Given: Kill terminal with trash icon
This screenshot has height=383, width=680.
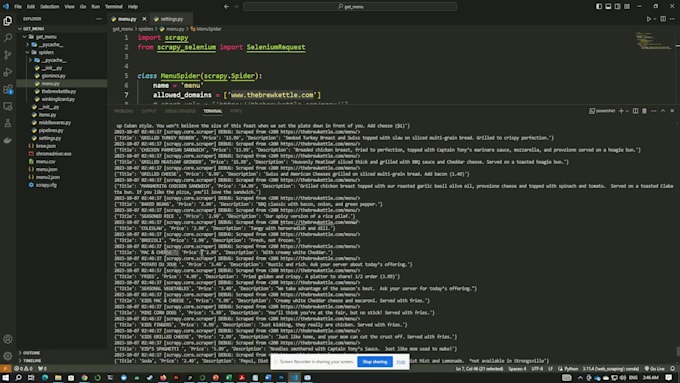Looking at the screenshot, I should 644,111.
